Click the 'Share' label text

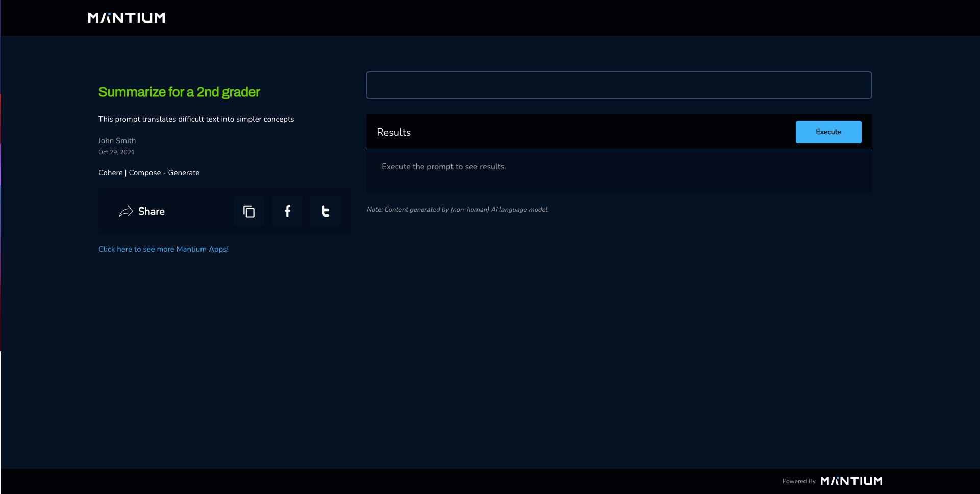pyautogui.click(x=152, y=211)
